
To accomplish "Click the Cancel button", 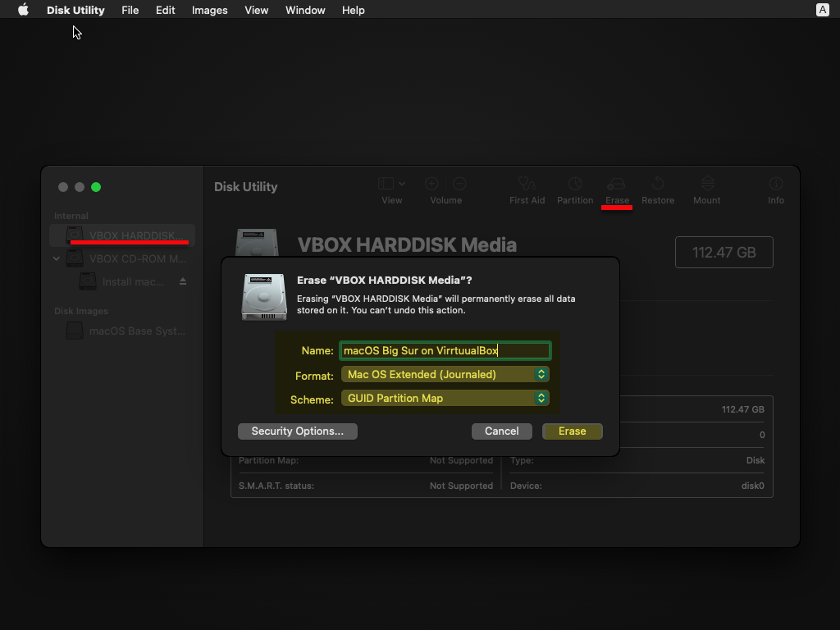I will (x=501, y=431).
